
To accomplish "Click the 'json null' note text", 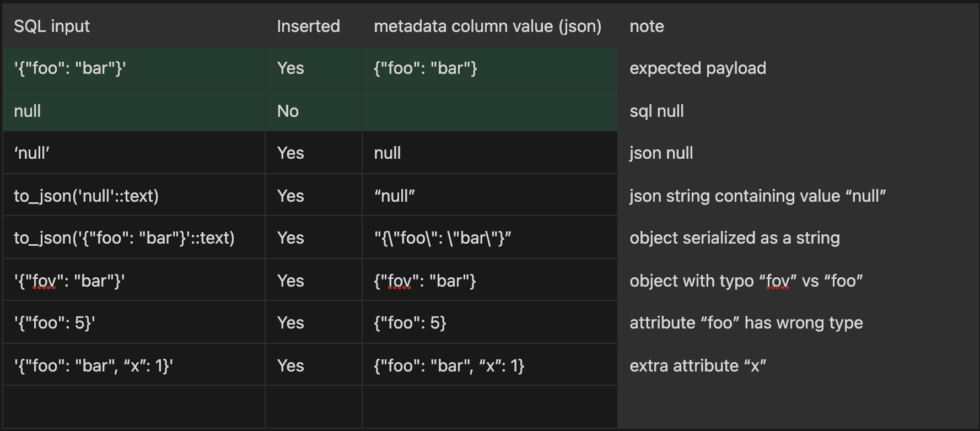I will [x=661, y=153].
